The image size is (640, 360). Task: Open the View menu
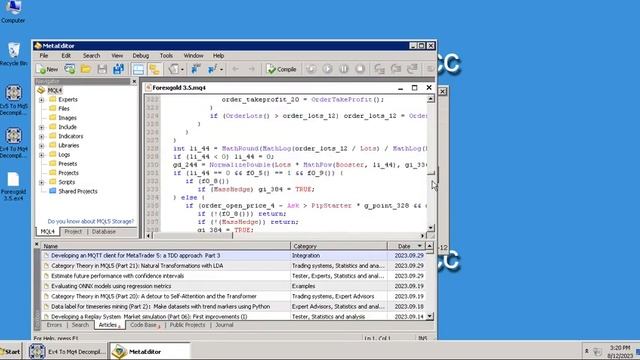point(117,56)
